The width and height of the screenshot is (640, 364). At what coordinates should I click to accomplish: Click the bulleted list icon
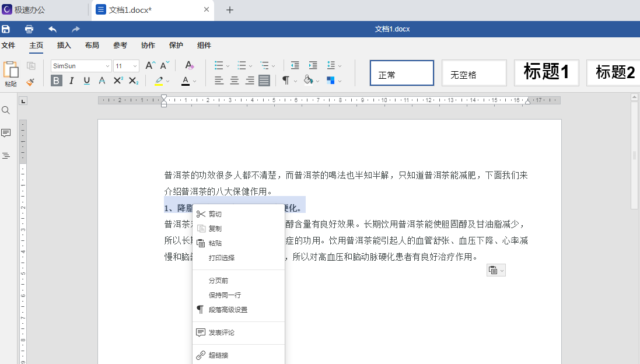pos(219,65)
